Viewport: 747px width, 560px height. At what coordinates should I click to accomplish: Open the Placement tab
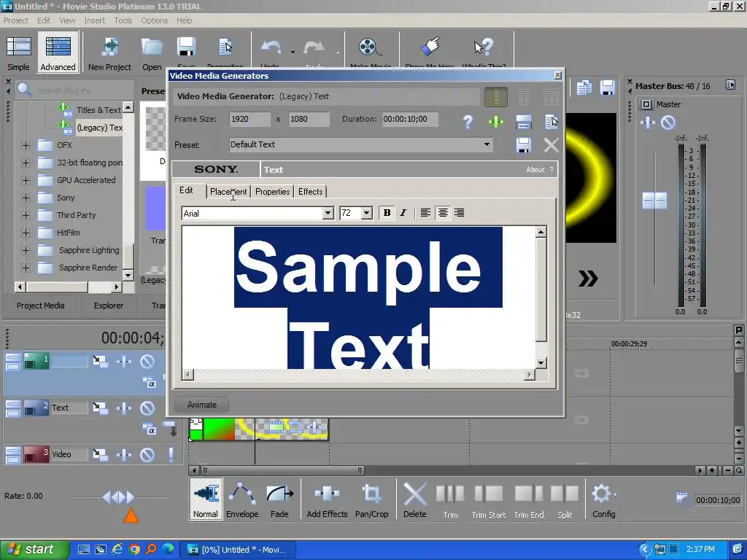click(x=228, y=192)
